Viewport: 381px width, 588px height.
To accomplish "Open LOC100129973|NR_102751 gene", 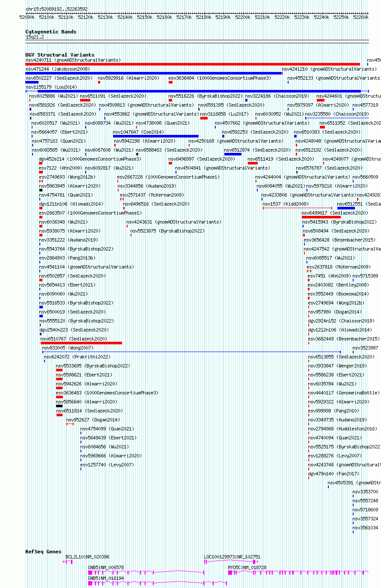I will coord(232,557).
